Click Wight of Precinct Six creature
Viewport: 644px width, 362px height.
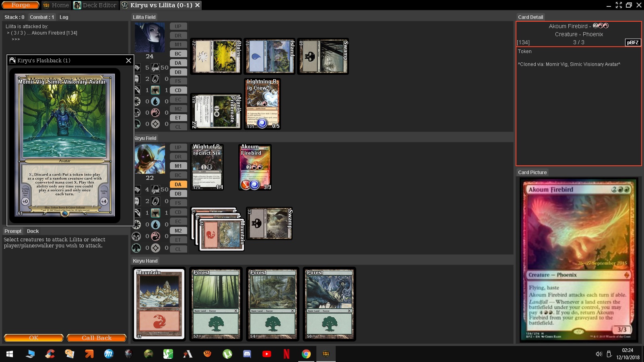click(207, 167)
